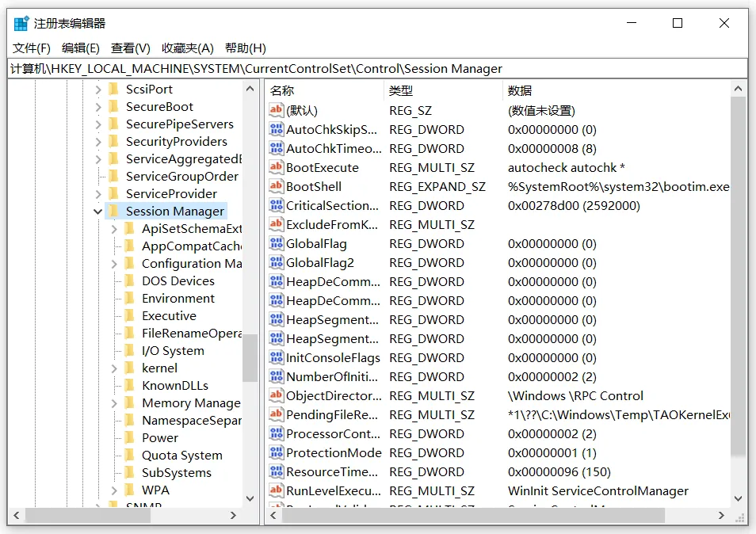
Task: Expand the SecureBoot key
Action: click(x=98, y=107)
